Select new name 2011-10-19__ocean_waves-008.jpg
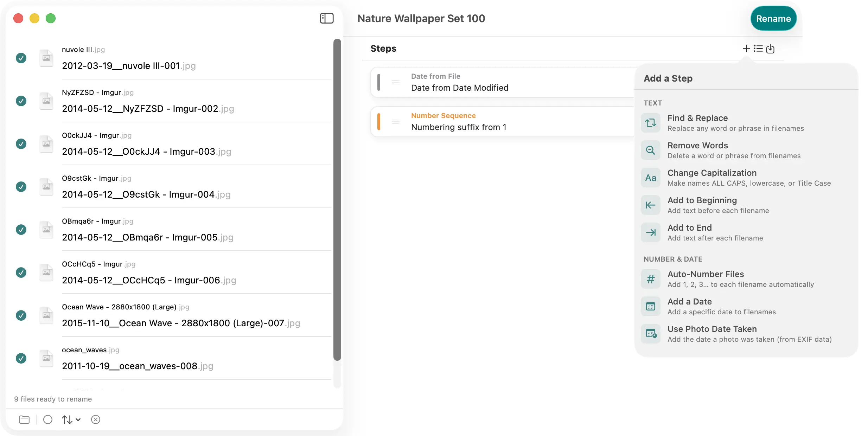 pyautogui.click(x=138, y=366)
